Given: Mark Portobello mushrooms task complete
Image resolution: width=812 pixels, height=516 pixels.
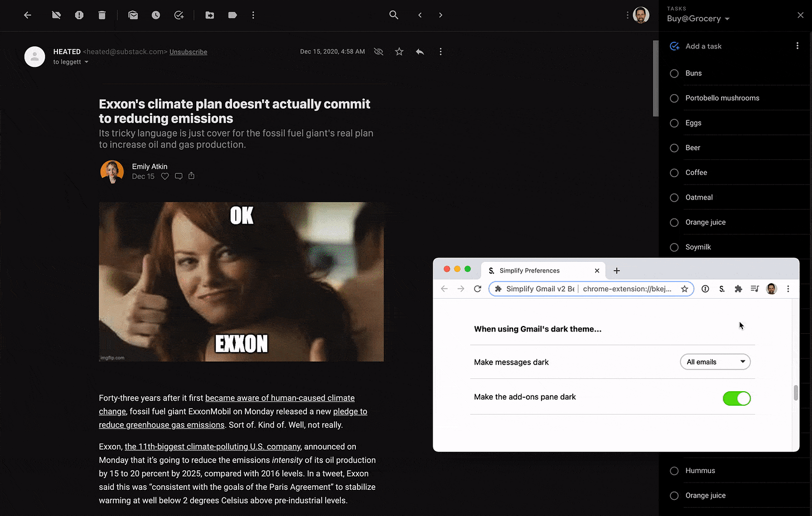Looking at the screenshot, I should (674, 98).
